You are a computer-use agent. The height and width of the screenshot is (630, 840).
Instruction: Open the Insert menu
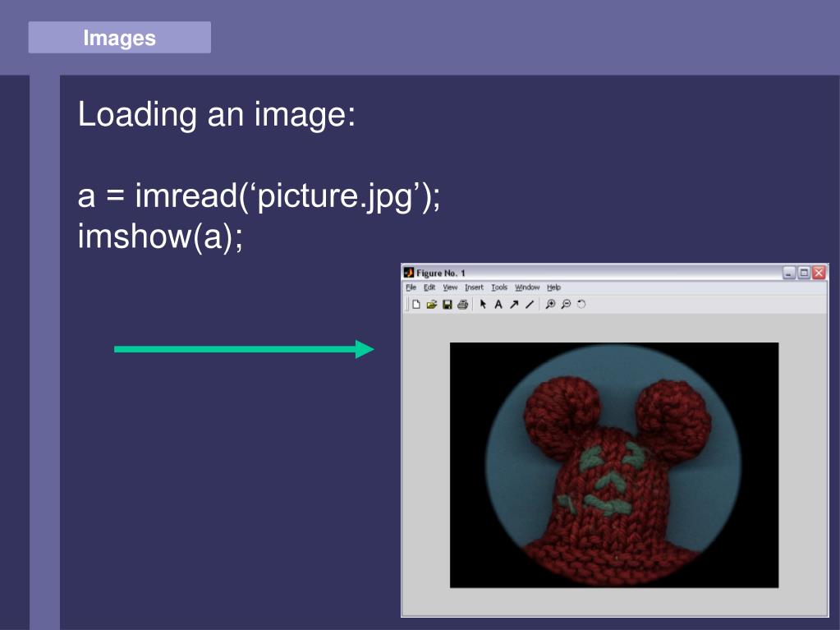(474, 287)
